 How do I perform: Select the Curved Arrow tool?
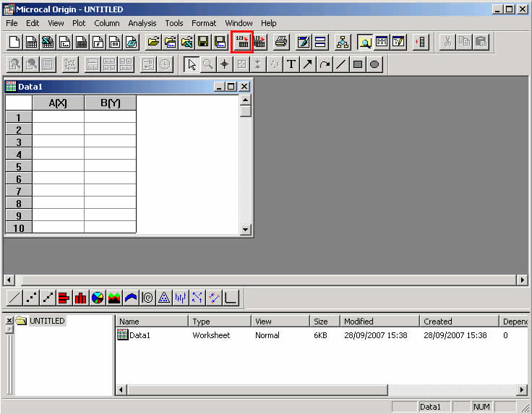point(325,64)
